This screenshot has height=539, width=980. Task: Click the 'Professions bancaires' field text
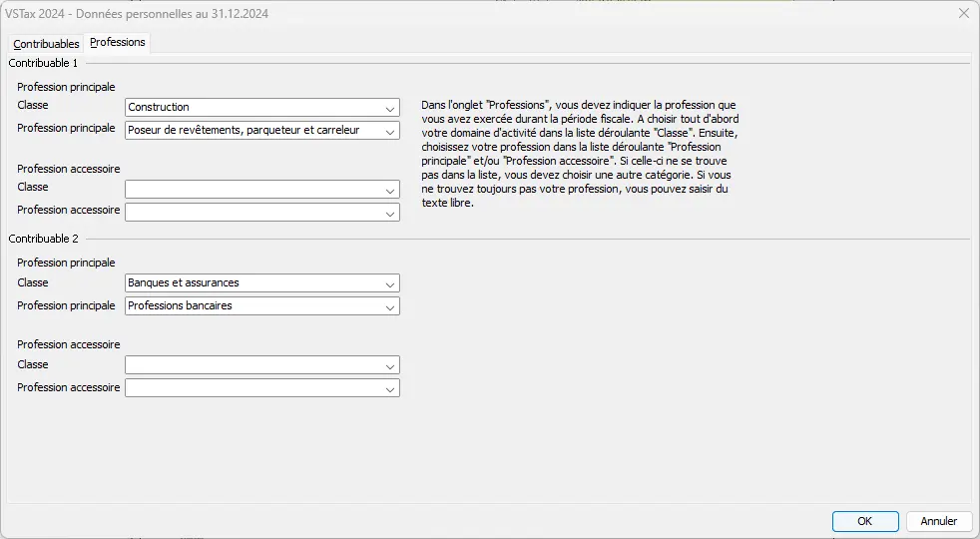180,305
